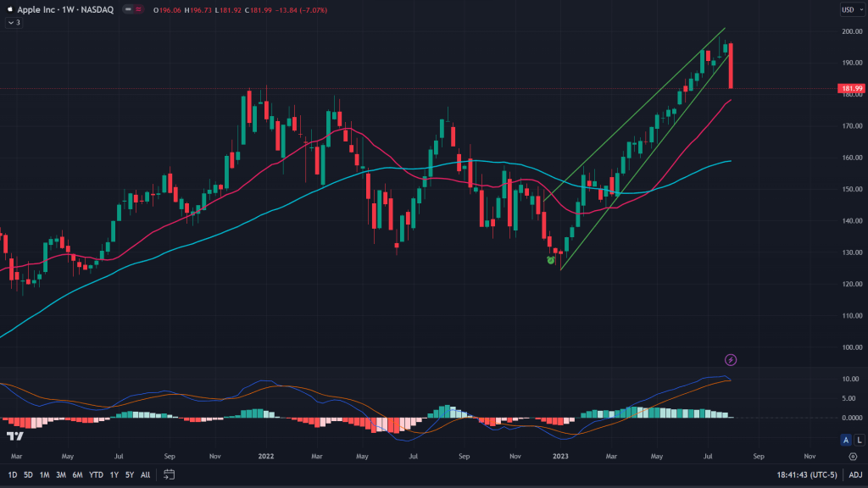
Task: Expand the collapsed indicator legend showing 3
Action: (x=14, y=23)
